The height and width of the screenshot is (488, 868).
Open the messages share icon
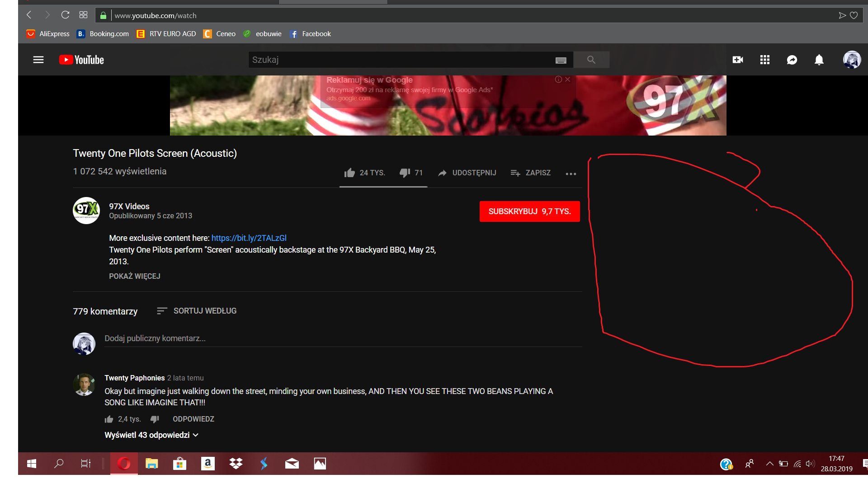[792, 60]
